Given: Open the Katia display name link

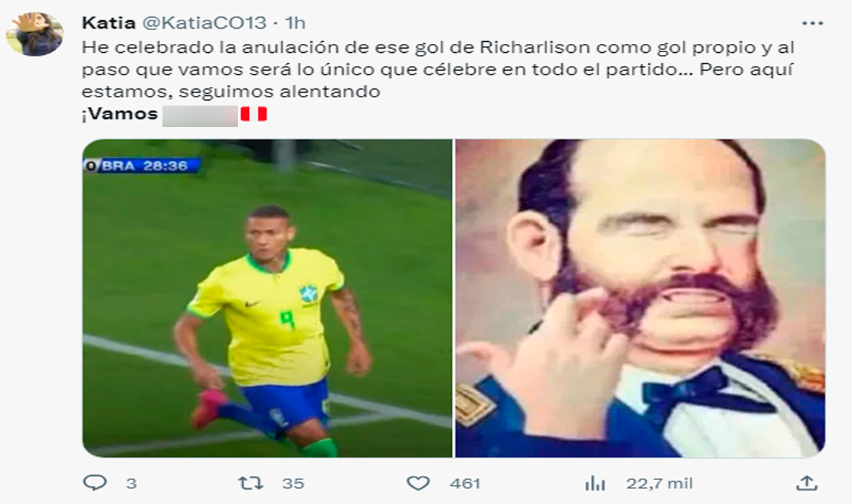Looking at the screenshot, I should [108, 23].
